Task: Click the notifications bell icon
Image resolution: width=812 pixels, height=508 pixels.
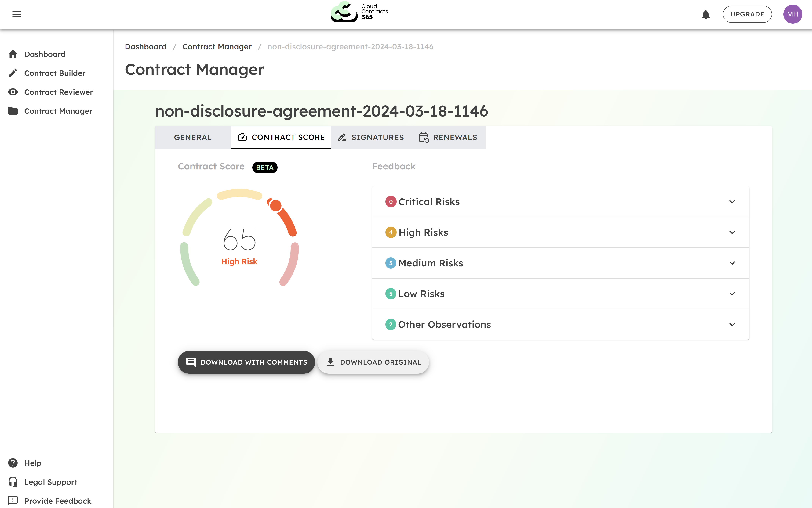Action: tap(705, 14)
